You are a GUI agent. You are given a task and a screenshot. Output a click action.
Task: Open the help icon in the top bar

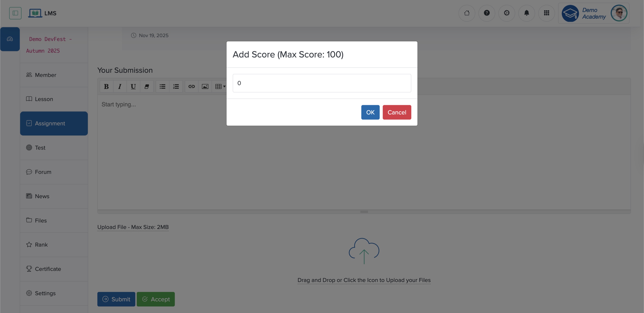coord(487,13)
